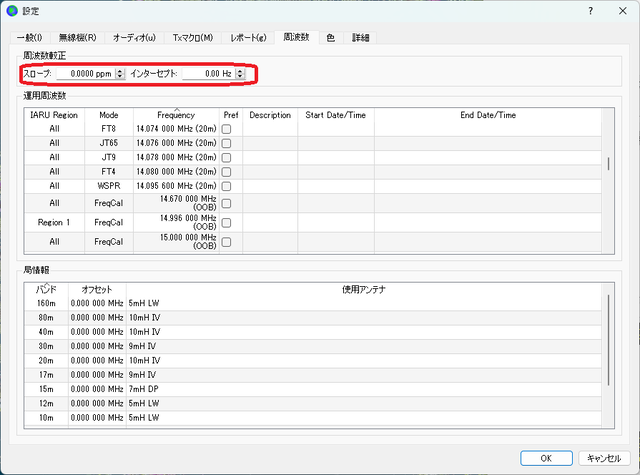Screen dimensions: 640x475
Task: Select the 14.080 000 MHz (20m) cell
Action: click(176, 172)
